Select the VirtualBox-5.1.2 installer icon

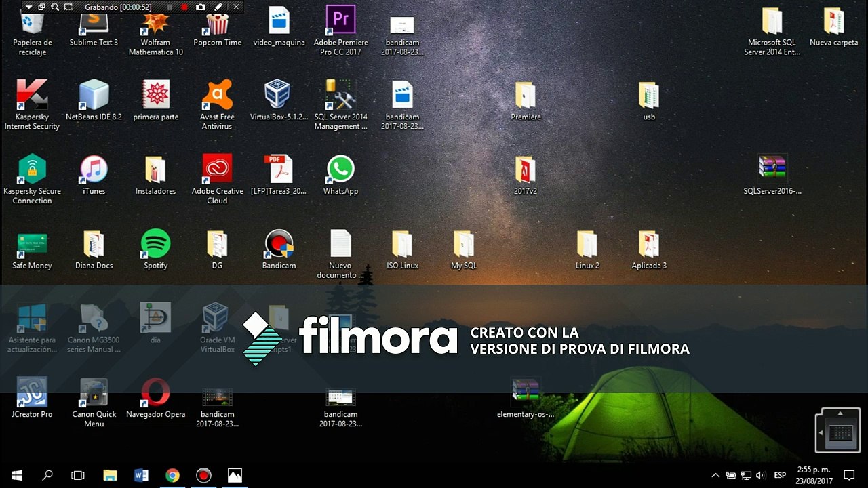279,101
